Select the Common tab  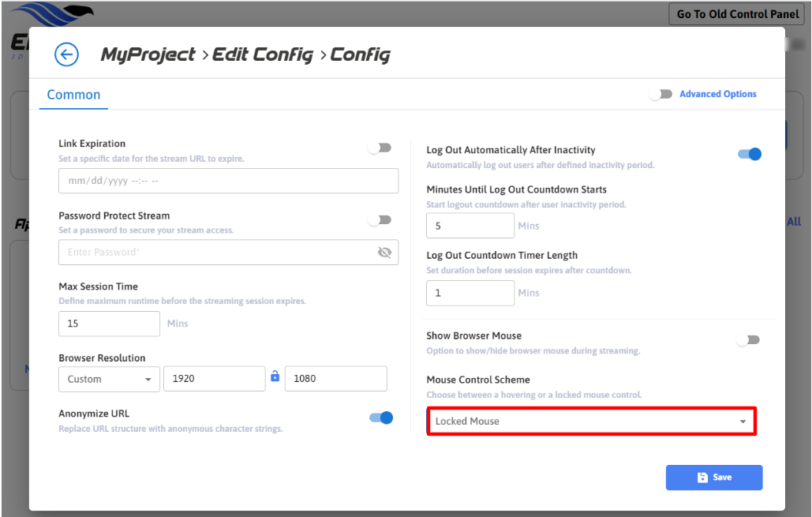(73, 95)
